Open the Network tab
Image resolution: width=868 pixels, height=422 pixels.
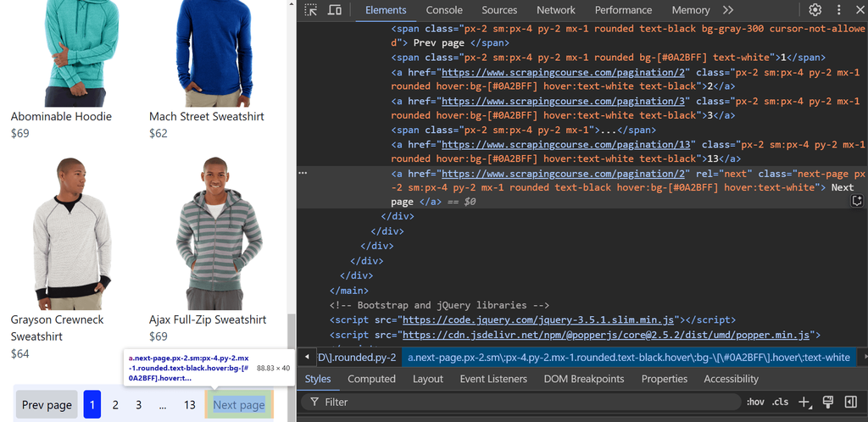[556, 10]
